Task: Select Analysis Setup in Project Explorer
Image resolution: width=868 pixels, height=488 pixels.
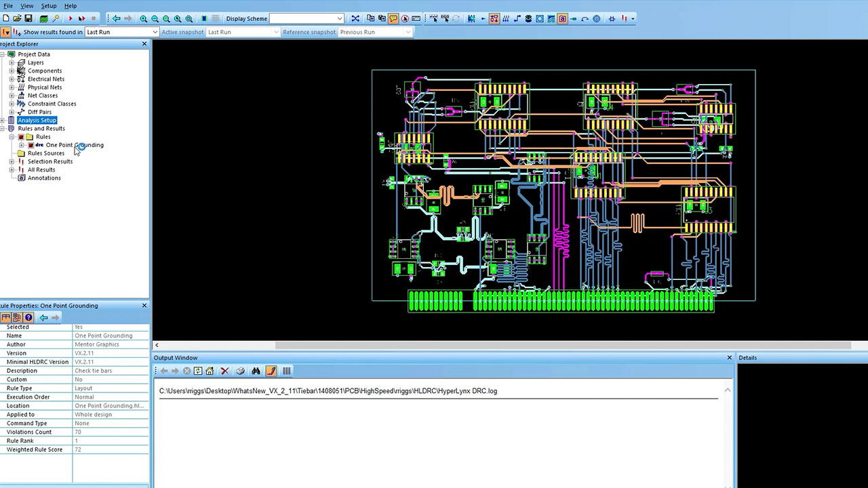Action: coord(37,120)
